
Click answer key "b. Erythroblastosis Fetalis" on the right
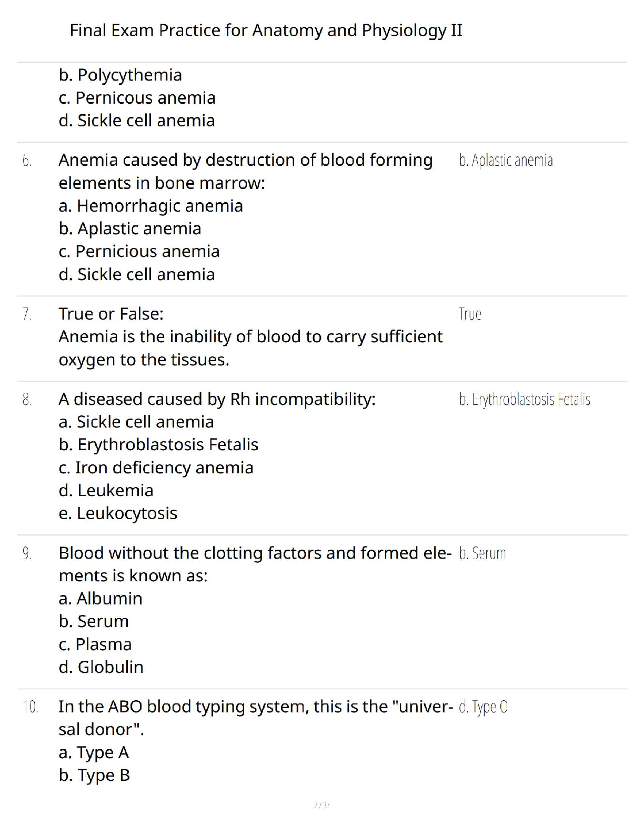524,400
